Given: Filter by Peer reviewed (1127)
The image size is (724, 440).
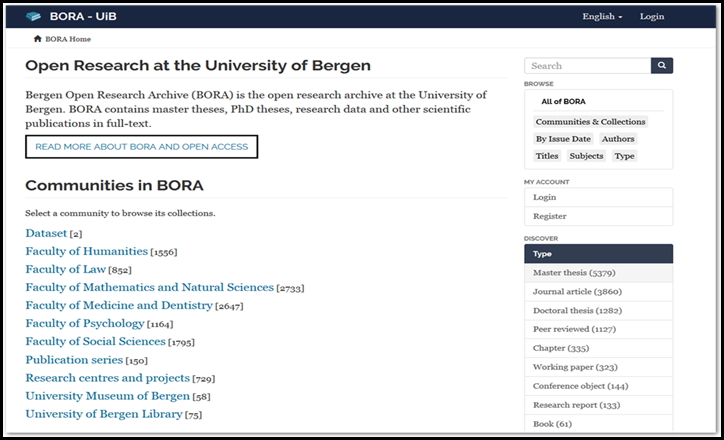Looking at the screenshot, I should 598,329.
